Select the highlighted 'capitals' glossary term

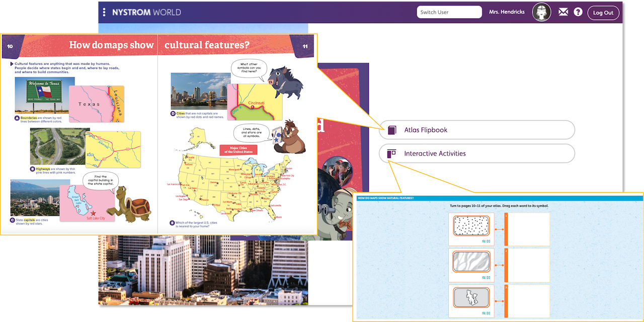coord(29,219)
